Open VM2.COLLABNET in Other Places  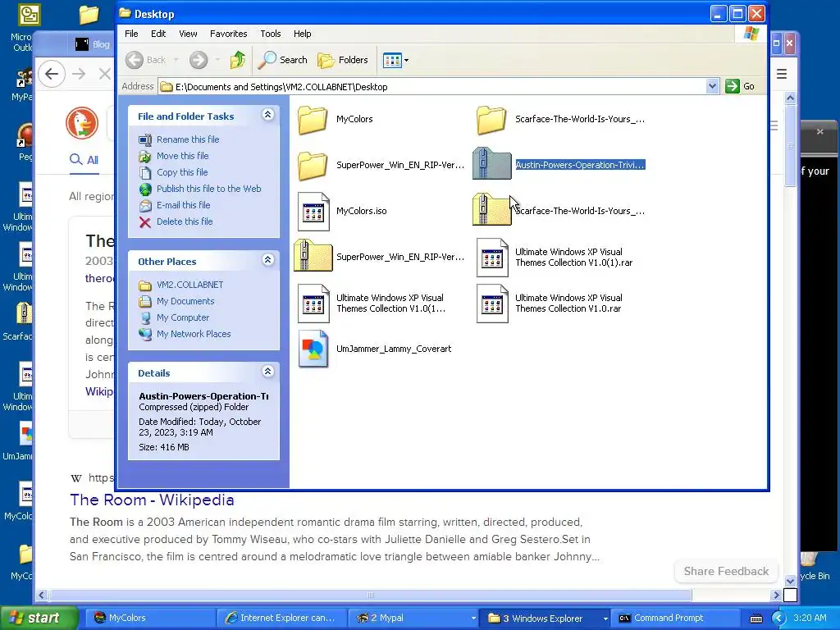(x=189, y=285)
